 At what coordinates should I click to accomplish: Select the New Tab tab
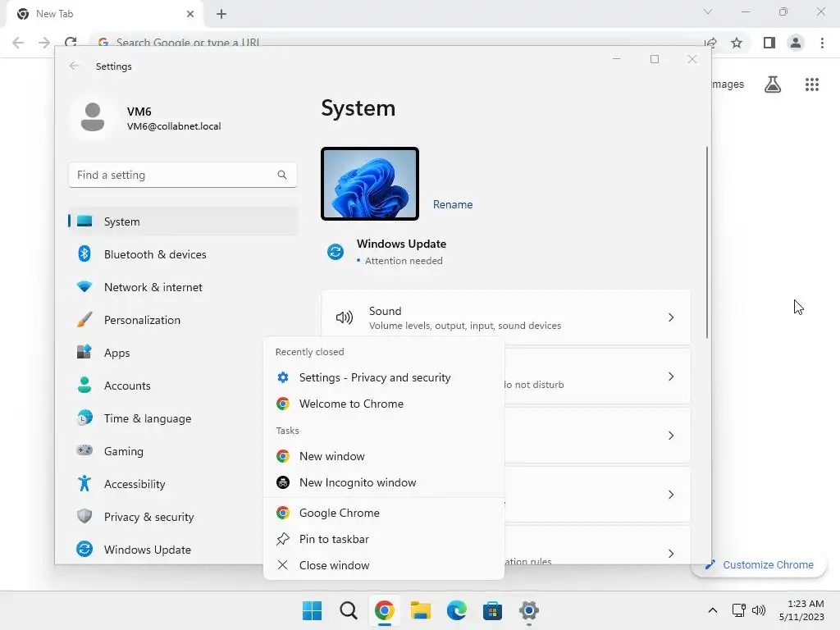tap(105, 14)
